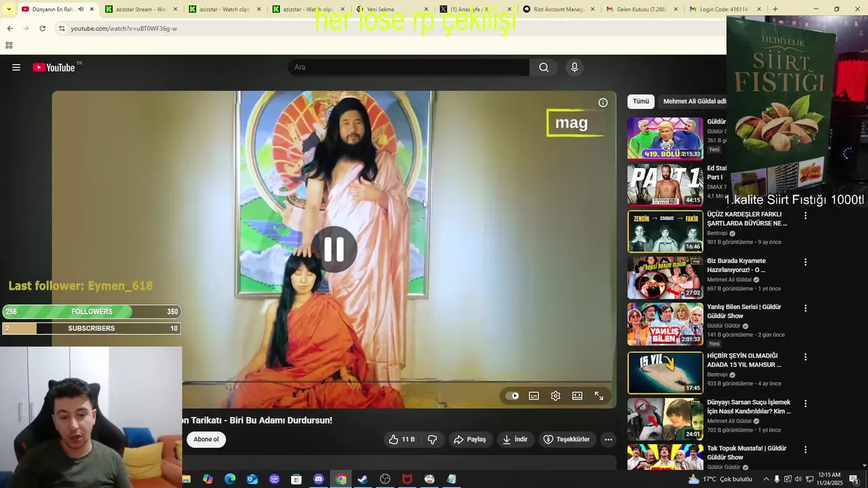Screen dimensions: 868x488
Task: Open options for Dünyayı Sarsan Suçu video
Action: coord(806,403)
